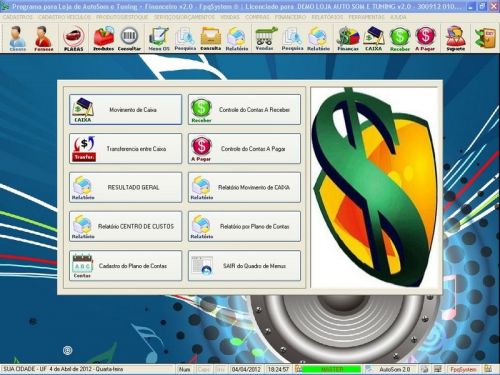Click the pink A Pagar toolbar icon
This screenshot has height=375, width=500.
[x=425, y=38]
